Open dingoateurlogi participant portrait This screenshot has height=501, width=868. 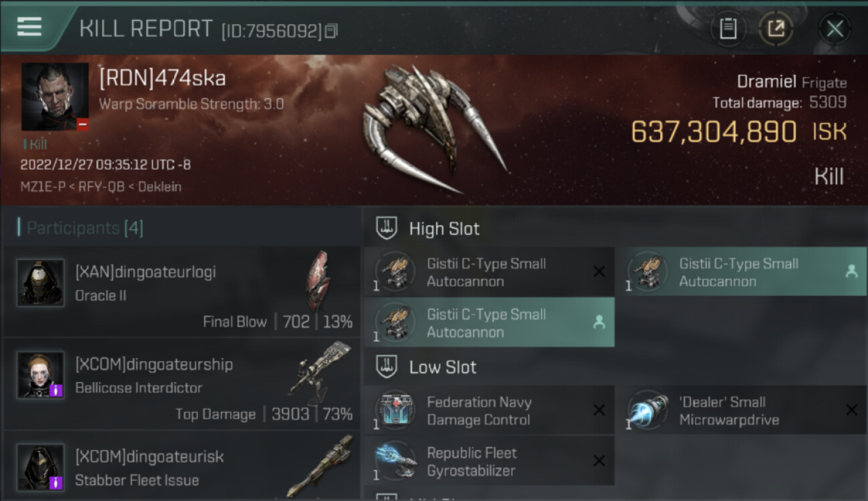[x=41, y=283]
